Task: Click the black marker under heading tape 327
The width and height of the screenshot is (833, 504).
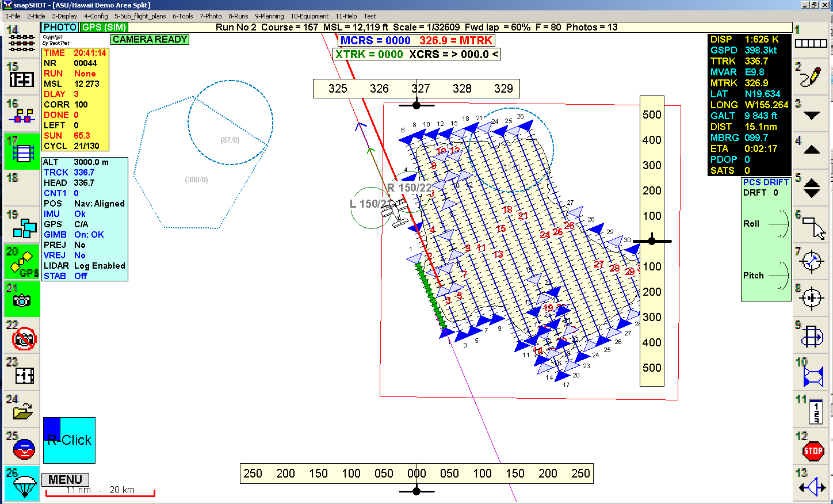Action: [x=416, y=105]
